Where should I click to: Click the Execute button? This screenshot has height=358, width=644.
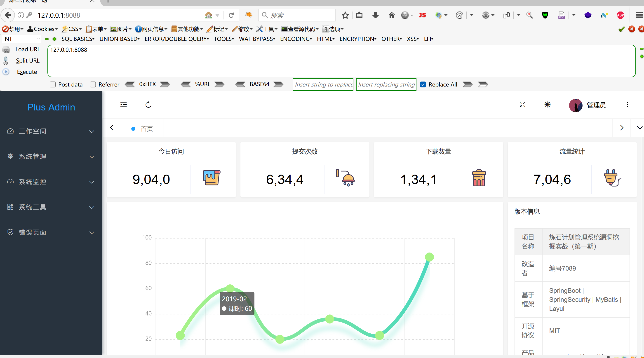[27, 72]
